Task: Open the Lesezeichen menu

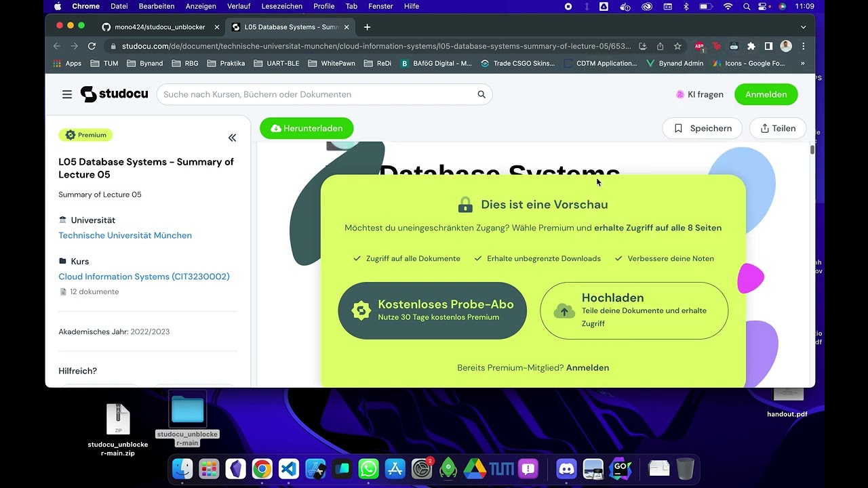Action: [x=281, y=6]
